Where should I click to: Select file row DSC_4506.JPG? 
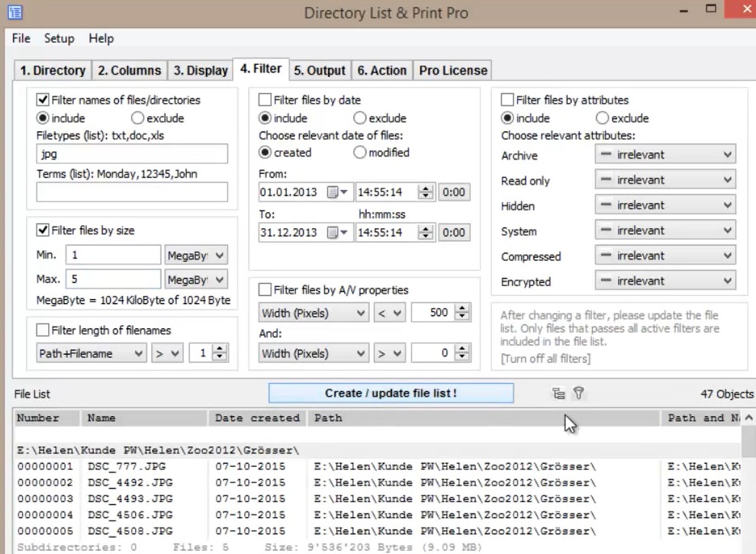[x=378, y=515]
